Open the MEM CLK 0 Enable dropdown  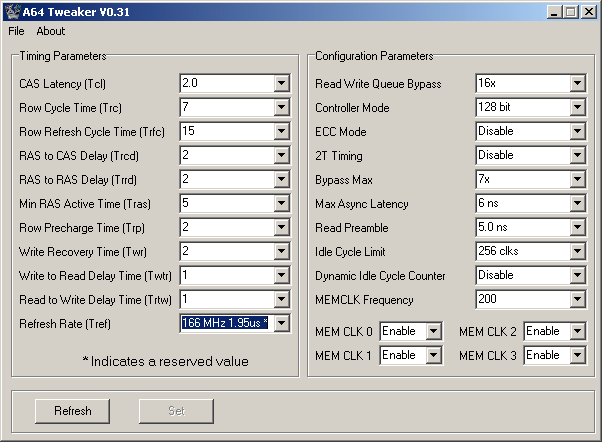[x=433, y=331]
